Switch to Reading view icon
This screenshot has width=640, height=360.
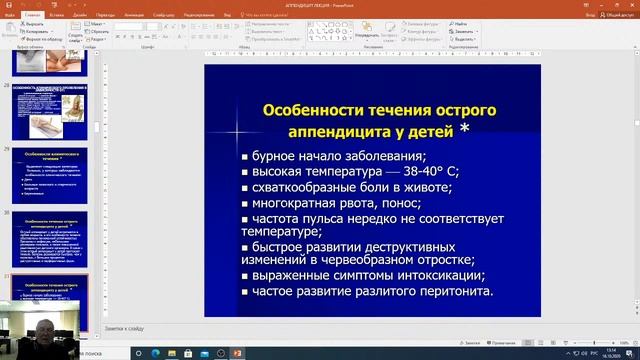coord(553,343)
